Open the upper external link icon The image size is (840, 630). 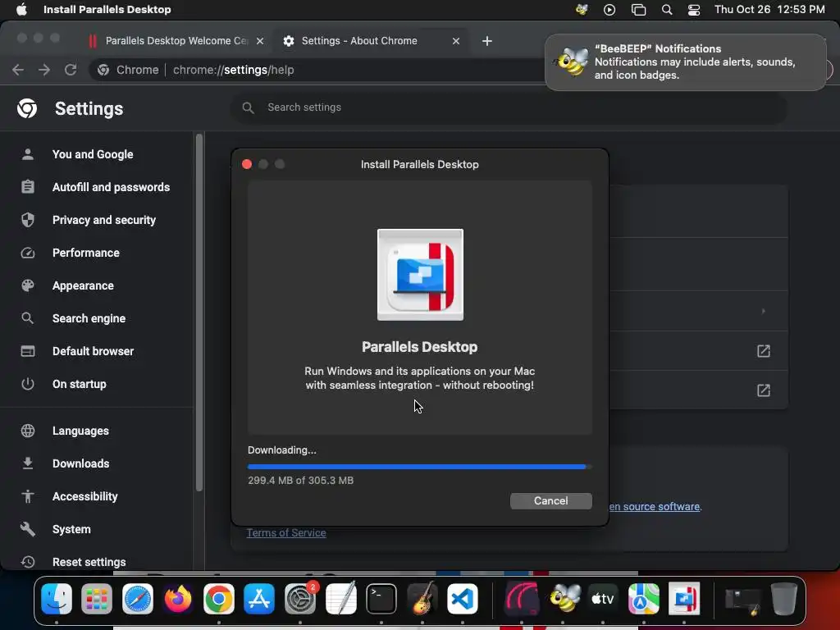(764, 351)
